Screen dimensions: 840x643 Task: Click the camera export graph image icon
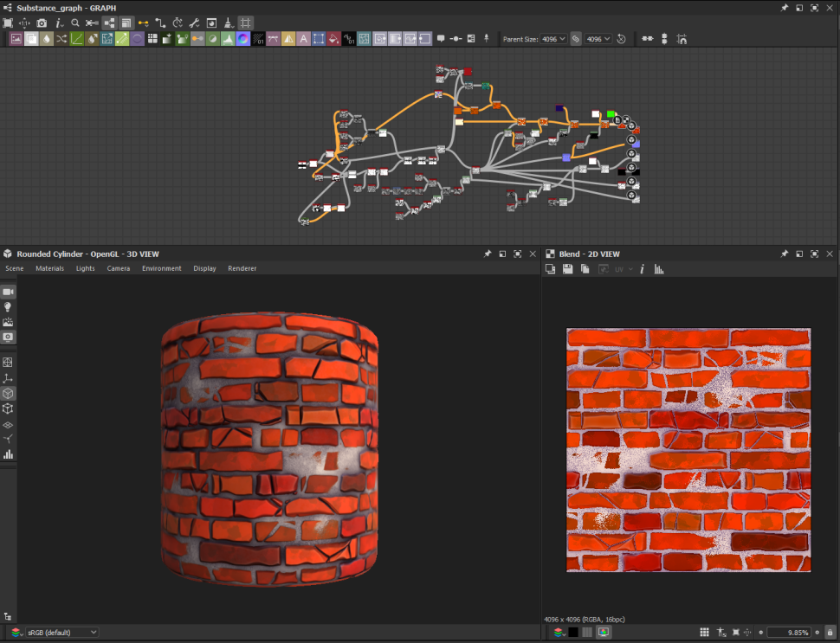coord(42,23)
